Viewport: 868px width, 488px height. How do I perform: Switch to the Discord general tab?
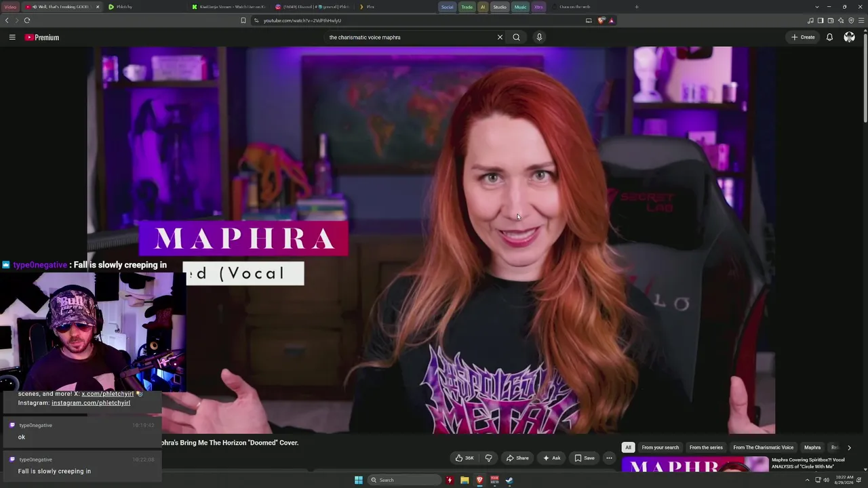(312, 7)
